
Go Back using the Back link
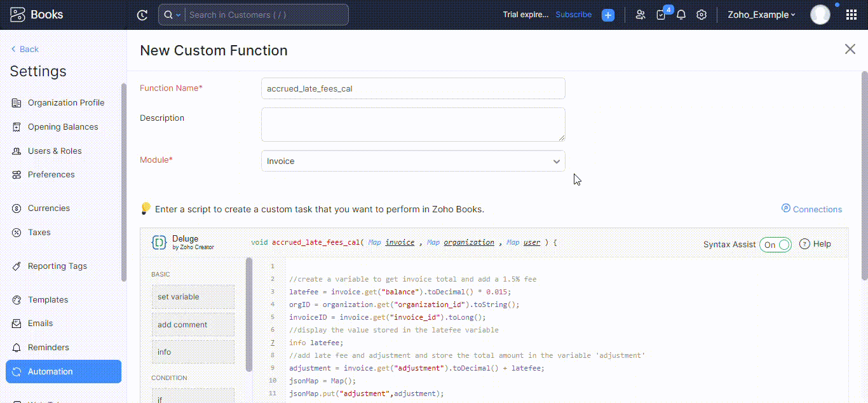(25, 49)
